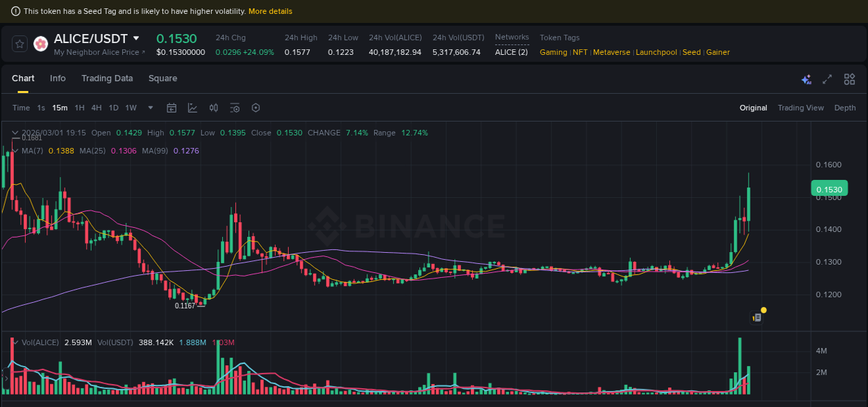Open the Launchpool token tag
The height and width of the screenshot is (407, 868).
pyautogui.click(x=656, y=51)
